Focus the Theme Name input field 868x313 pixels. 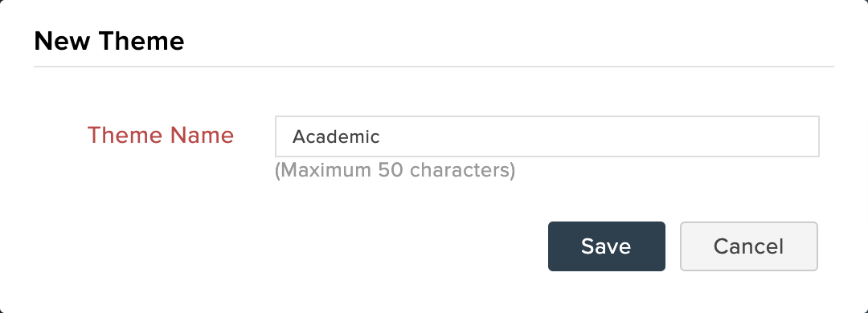547,136
